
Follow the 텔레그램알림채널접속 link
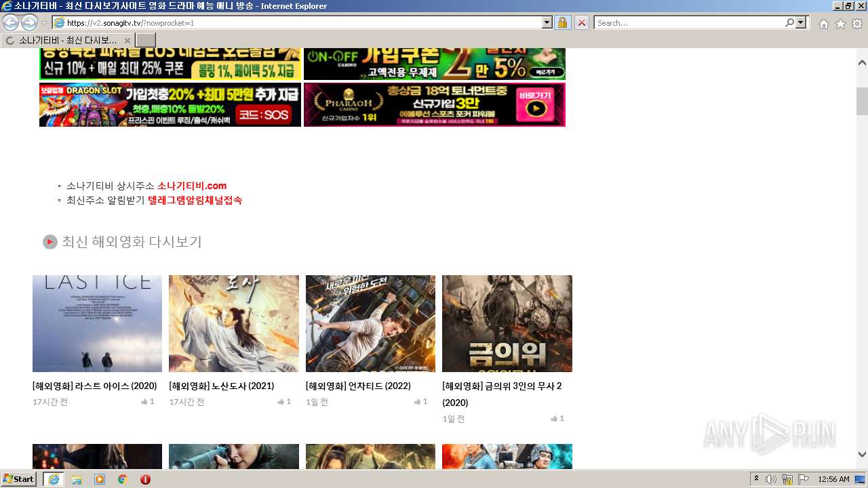pos(195,200)
